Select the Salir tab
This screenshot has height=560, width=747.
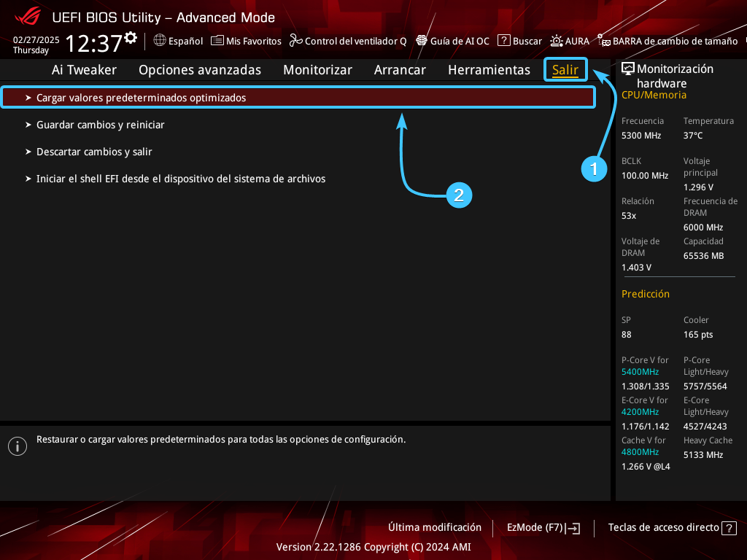[x=565, y=70]
